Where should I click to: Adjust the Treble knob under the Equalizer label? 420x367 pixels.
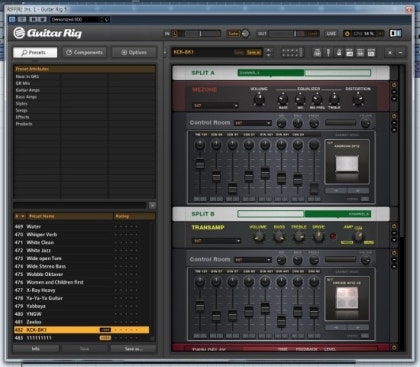334,99
